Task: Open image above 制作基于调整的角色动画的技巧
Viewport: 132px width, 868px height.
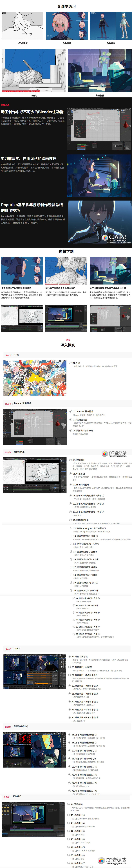Action: [66, 271]
